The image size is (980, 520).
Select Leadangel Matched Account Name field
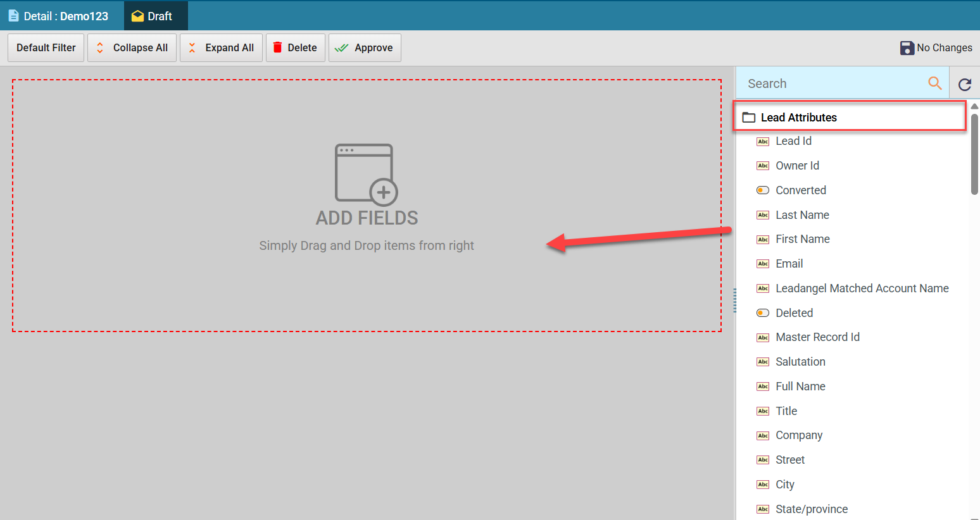point(862,288)
